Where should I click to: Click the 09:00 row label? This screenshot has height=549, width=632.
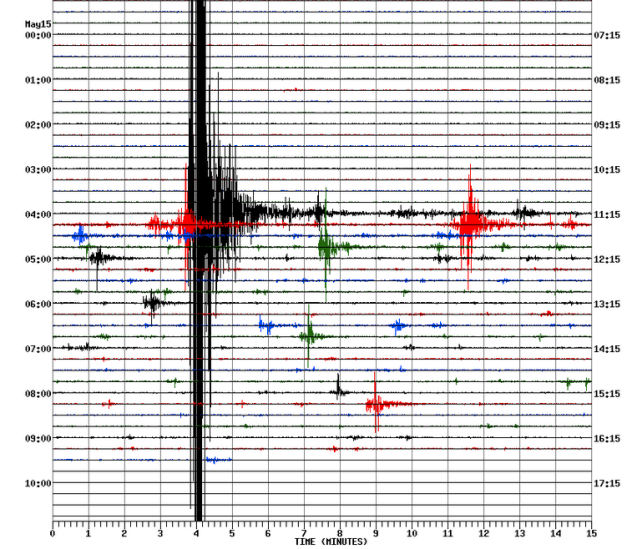pos(38,438)
